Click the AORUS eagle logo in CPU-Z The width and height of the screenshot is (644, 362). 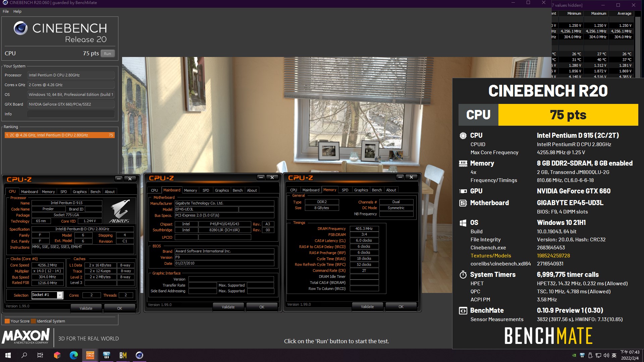tap(120, 211)
